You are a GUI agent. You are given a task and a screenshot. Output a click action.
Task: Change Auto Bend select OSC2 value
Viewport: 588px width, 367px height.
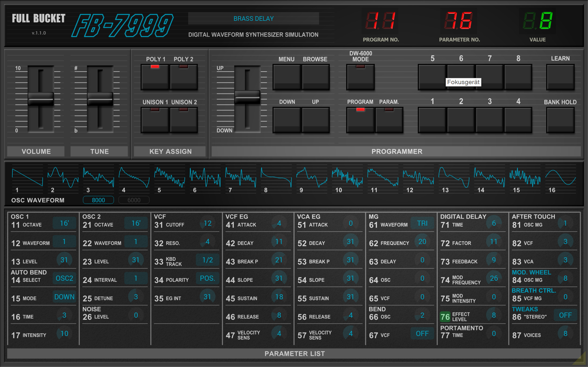(x=64, y=278)
